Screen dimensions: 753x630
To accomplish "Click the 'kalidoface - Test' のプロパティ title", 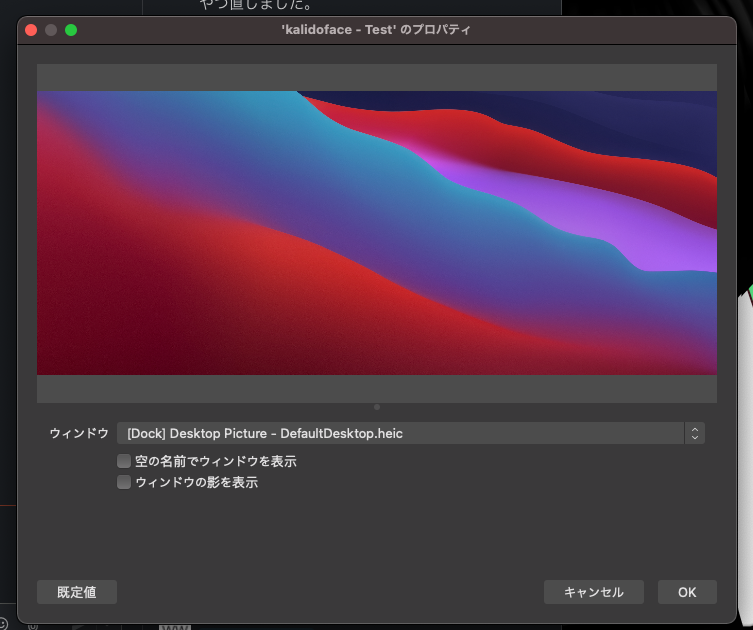I will (376, 30).
